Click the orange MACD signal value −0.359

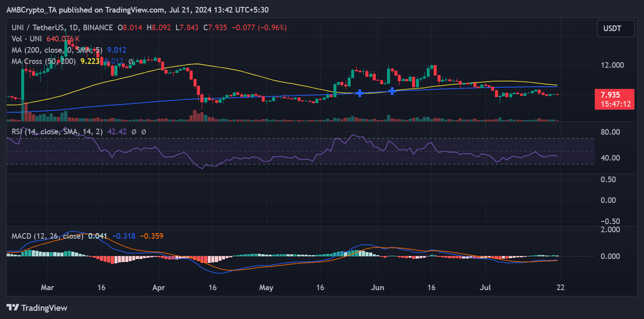point(152,236)
